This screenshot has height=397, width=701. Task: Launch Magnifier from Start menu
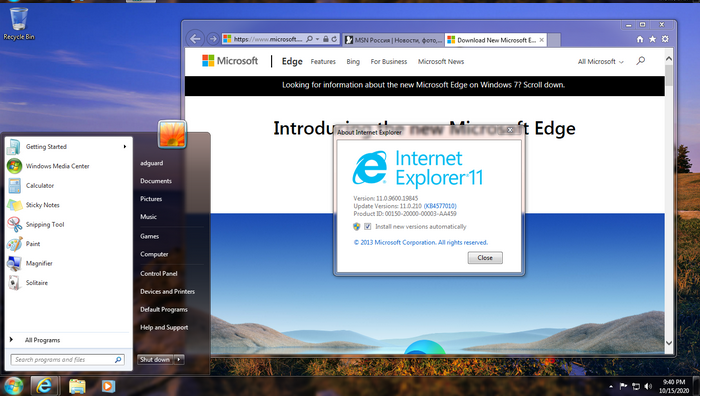68,263
